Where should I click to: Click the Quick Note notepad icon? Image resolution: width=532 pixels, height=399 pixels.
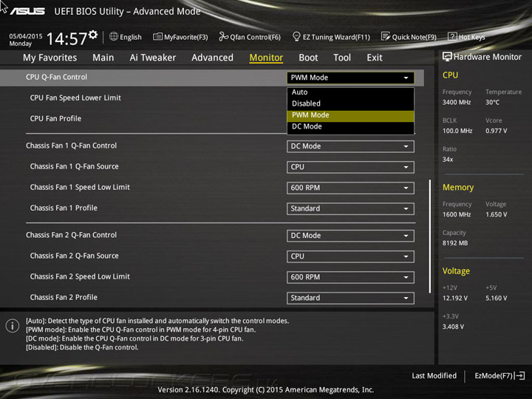pyautogui.click(x=386, y=36)
